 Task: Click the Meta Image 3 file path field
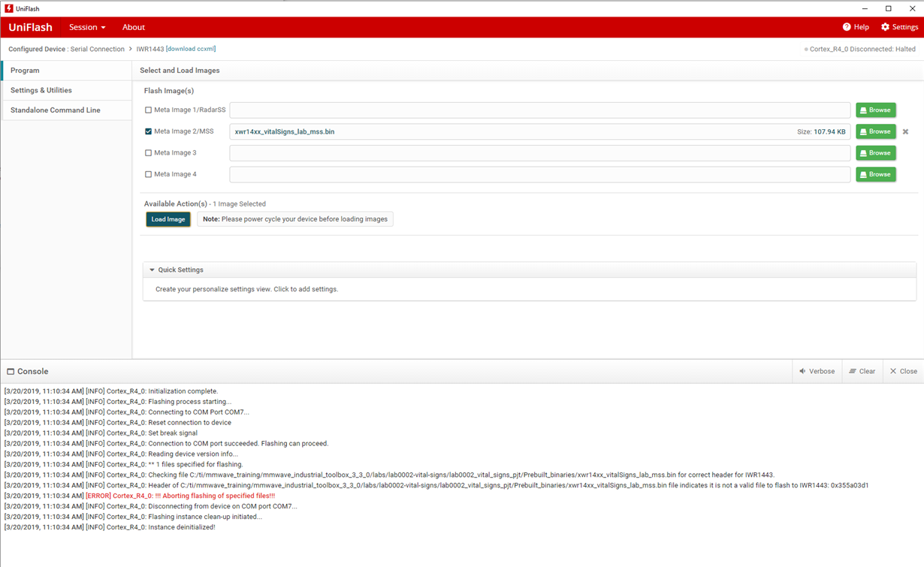[x=540, y=153]
